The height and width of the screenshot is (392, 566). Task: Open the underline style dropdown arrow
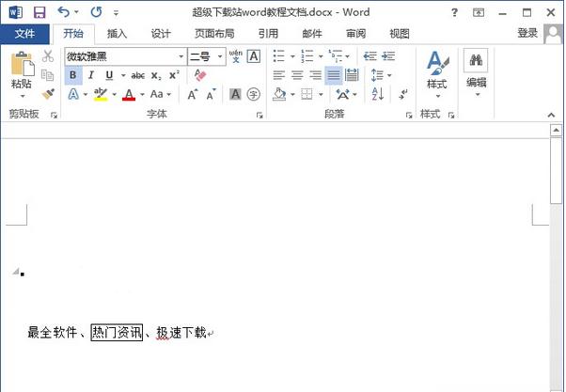[x=123, y=75]
